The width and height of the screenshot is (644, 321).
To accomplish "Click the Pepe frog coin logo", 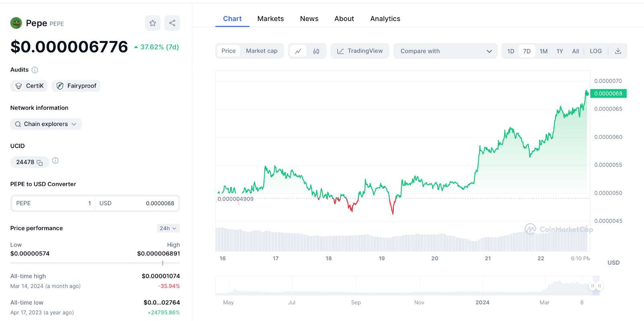I will click(x=16, y=23).
